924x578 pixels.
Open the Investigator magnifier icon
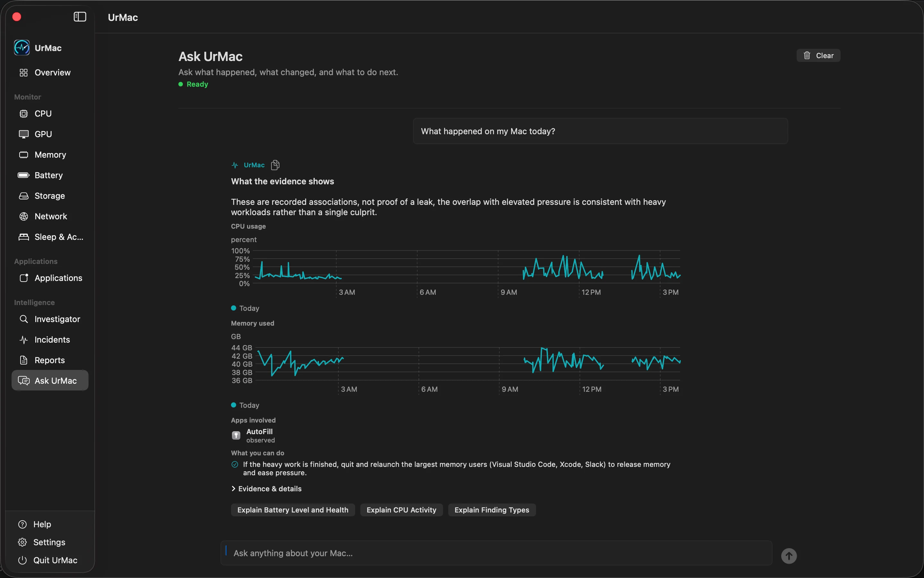24,319
